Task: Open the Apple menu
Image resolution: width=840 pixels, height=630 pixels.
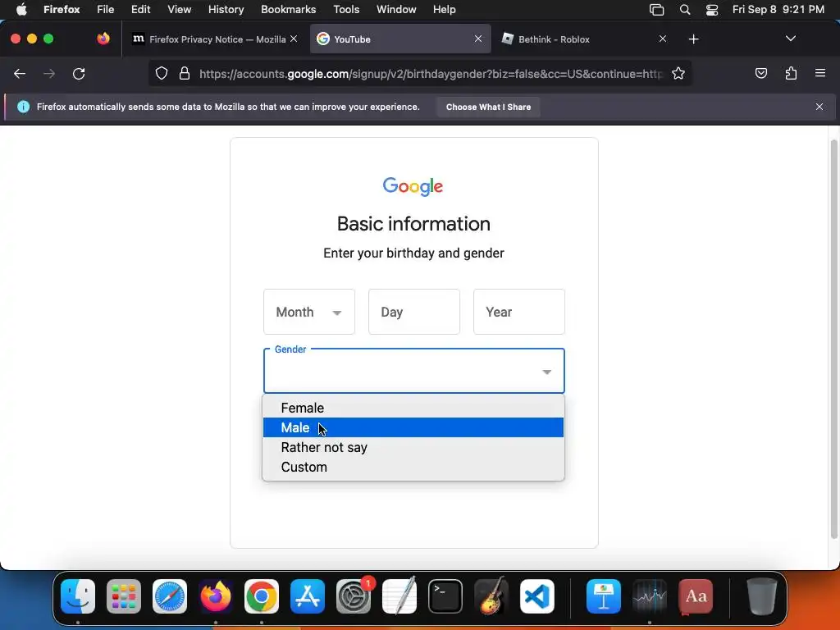Action: tap(21, 10)
